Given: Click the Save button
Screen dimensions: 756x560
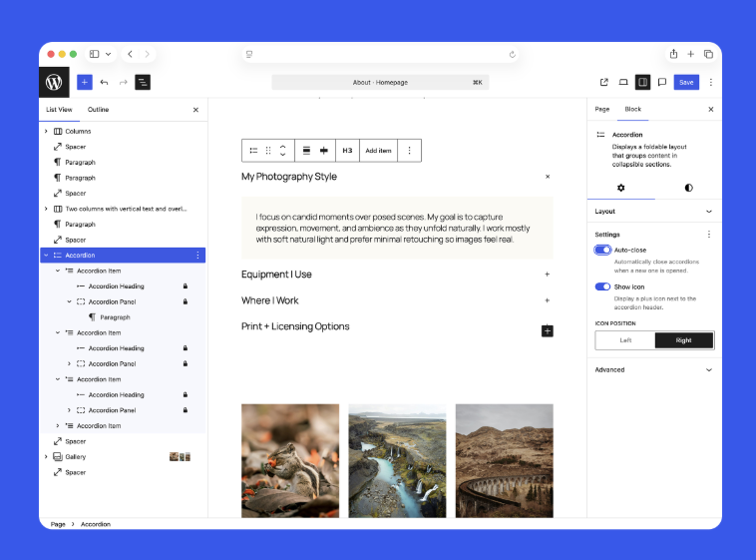Looking at the screenshot, I should 686,82.
